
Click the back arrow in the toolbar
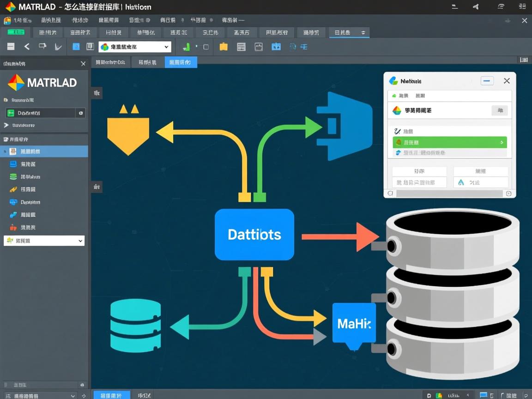pos(27,47)
